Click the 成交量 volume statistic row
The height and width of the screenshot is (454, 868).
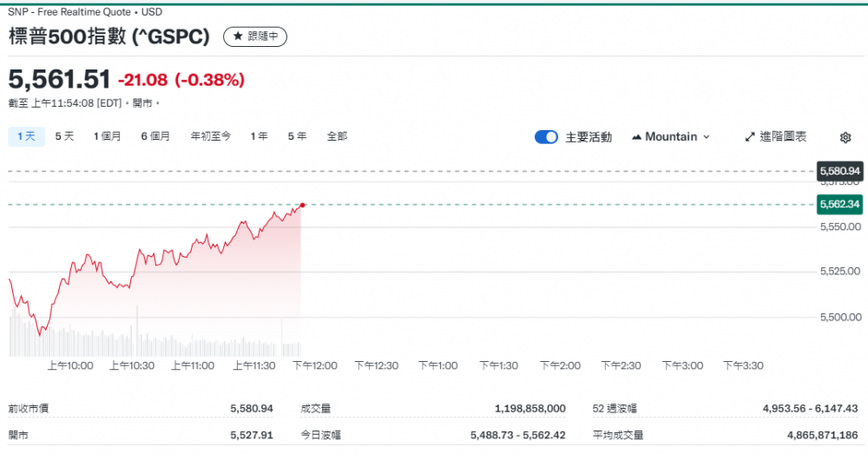(x=433, y=408)
